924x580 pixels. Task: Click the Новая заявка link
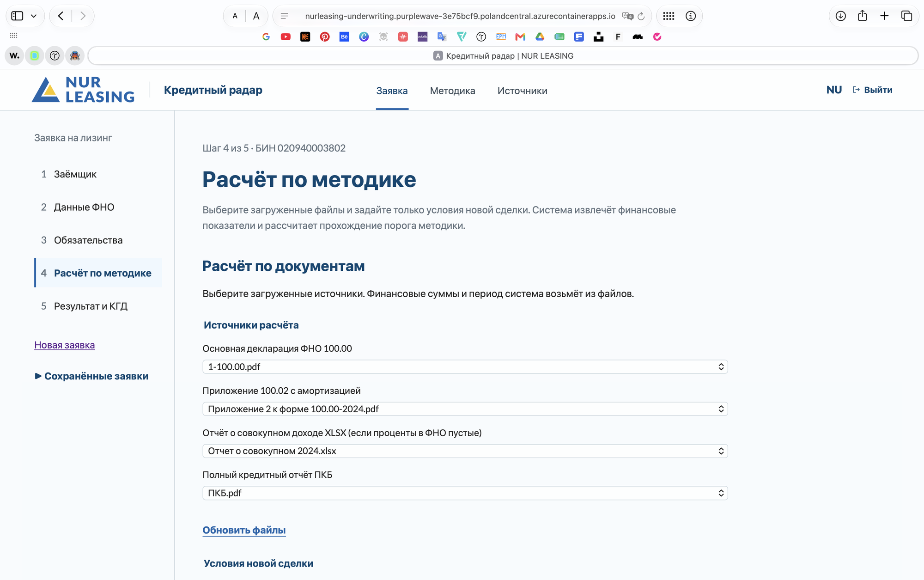click(65, 345)
